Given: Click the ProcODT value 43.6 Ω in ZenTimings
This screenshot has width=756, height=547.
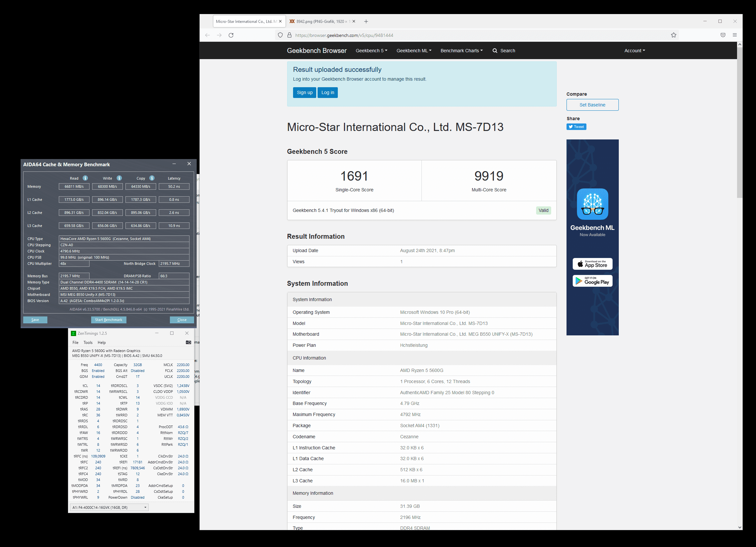Looking at the screenshot, I should pos(183,427).
